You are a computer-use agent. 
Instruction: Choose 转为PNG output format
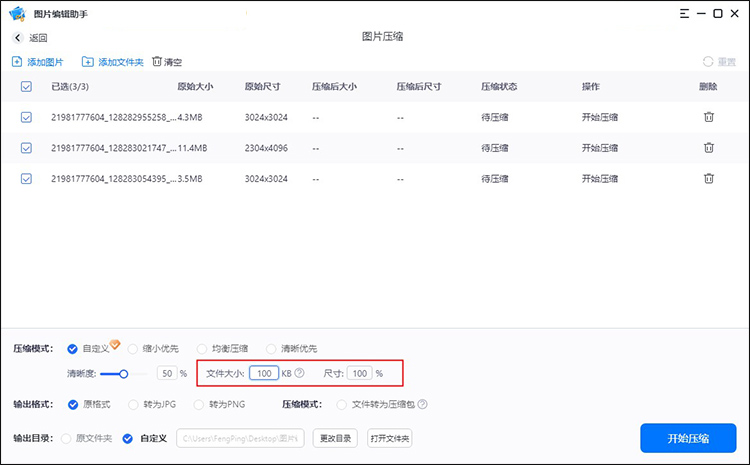199,405
